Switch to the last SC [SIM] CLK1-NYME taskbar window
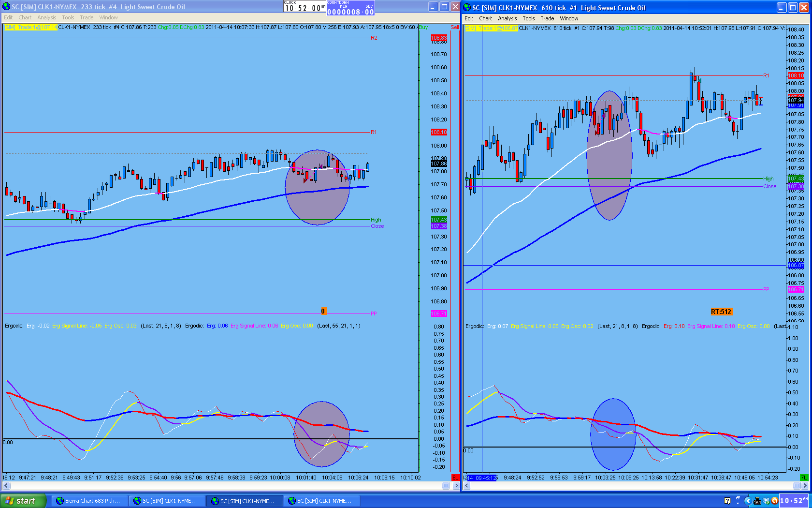The image size is (812, 508). pos(321,501)
